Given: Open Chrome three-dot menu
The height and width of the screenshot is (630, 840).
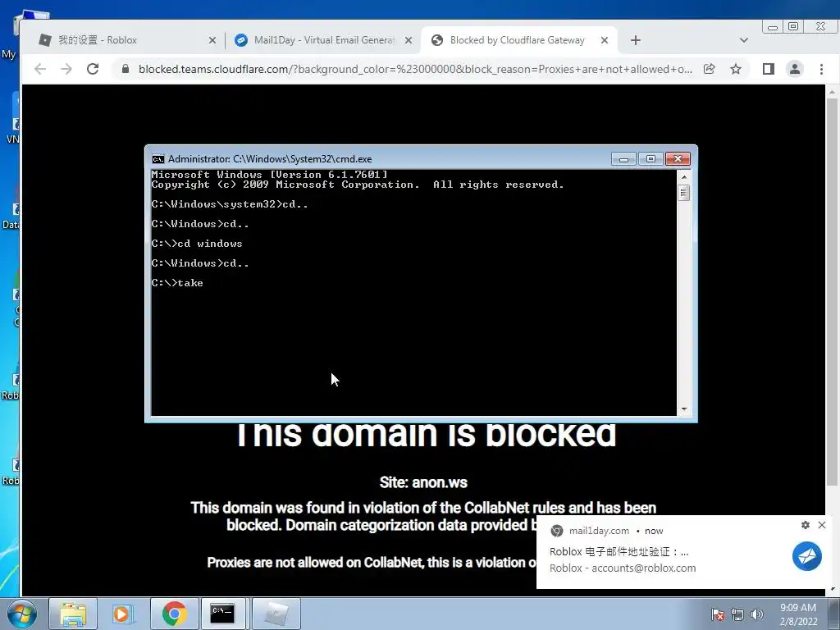Looking at the screenshot, I should coord(821,69).
